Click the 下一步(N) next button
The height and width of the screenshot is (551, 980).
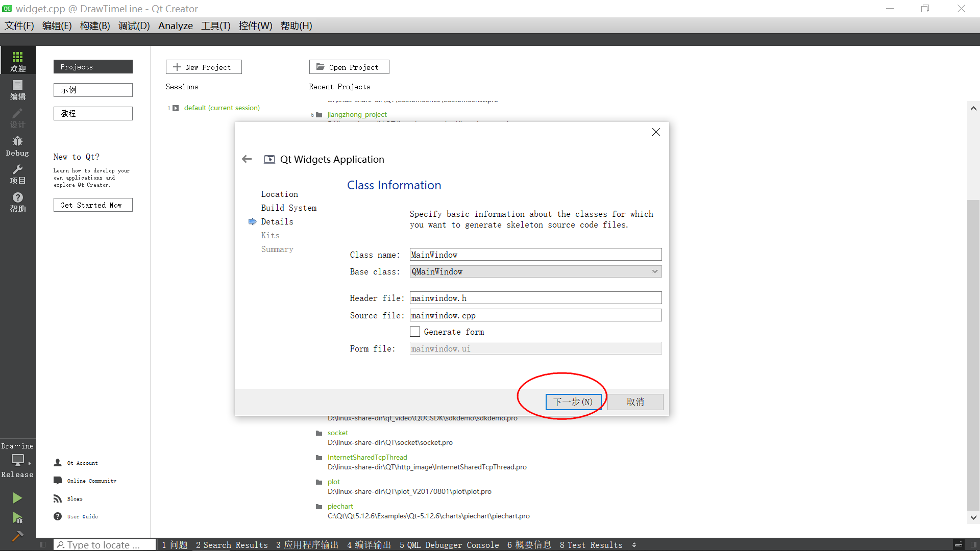point(573,402)
